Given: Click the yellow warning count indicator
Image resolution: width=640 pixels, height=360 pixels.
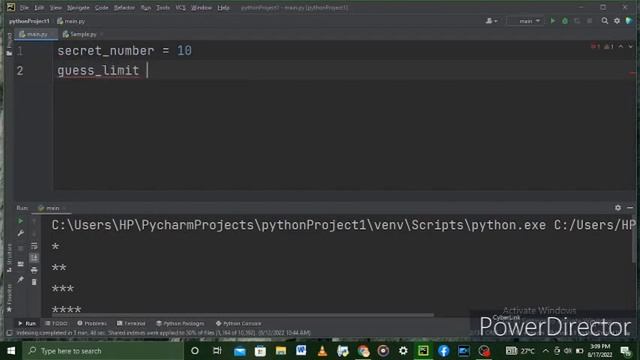Looking at the screenshot, I should pyautogui.click(x=609, y=47).
